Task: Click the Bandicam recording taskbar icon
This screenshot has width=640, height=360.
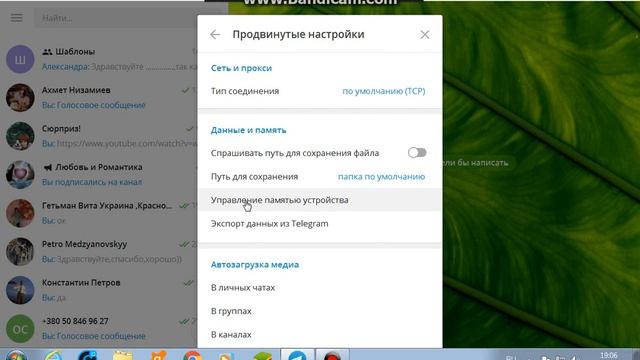Action: click(332, 355)
